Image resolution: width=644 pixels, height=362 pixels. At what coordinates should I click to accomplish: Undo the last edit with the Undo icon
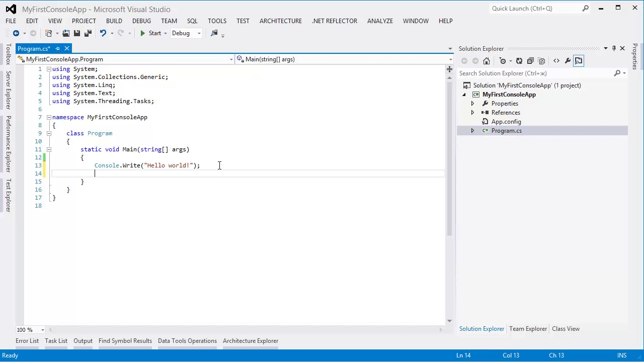pos(103,33)
